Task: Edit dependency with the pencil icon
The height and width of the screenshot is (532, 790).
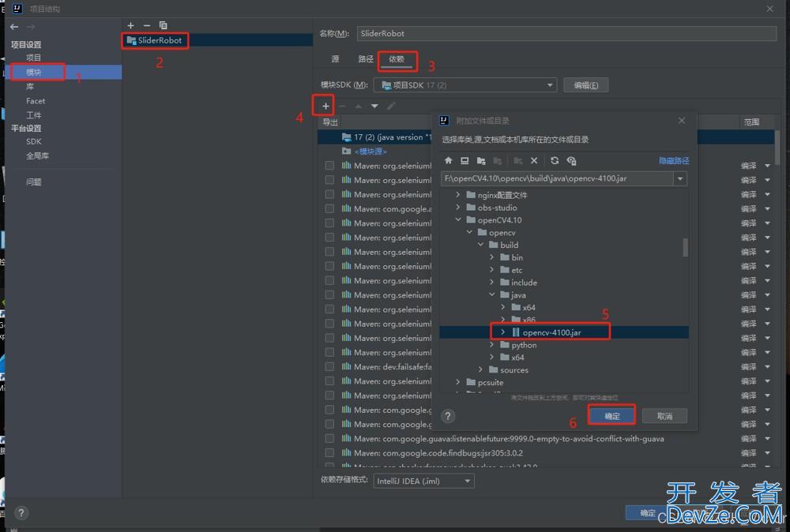Action: [391, 106]
